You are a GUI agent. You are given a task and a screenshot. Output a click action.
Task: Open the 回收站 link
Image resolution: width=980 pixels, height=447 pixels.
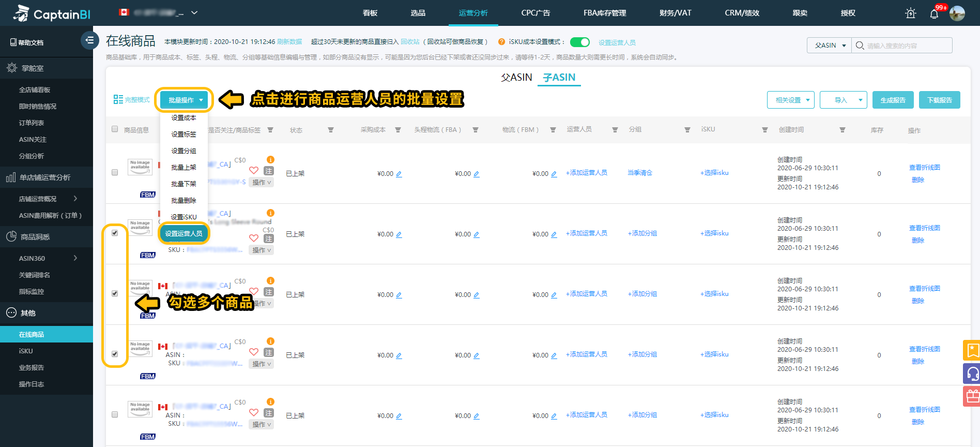pyautogui.click(x=410, y=42)
